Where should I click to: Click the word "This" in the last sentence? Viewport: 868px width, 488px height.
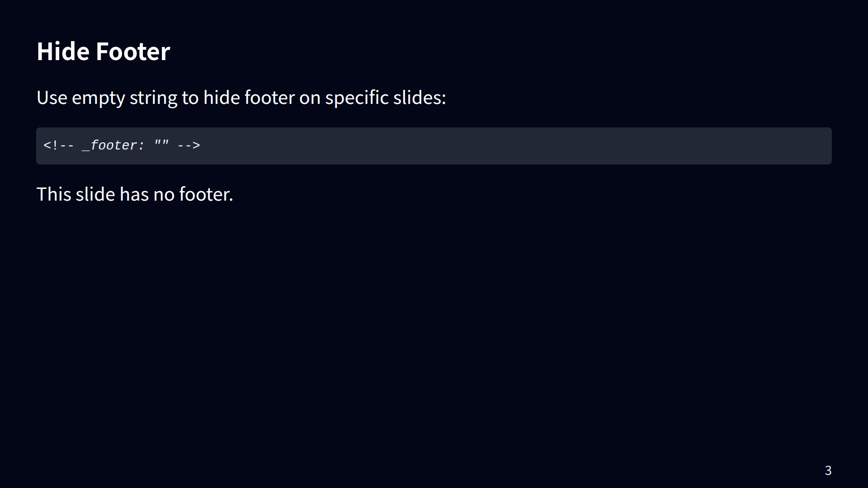pyautogui.click(x=53, y=194)
